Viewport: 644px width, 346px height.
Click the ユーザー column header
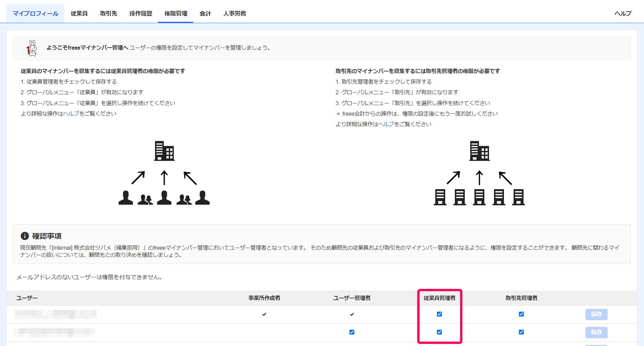tap(27, 298)
